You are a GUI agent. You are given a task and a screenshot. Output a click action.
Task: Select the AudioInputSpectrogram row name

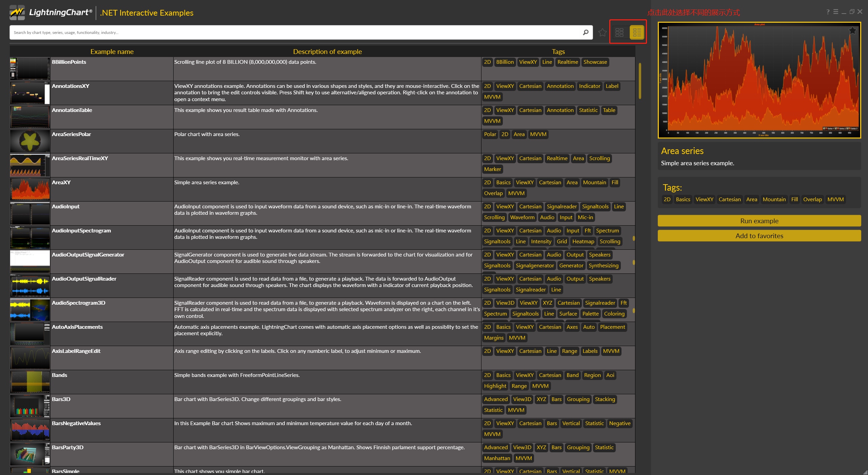click(81, 231)
